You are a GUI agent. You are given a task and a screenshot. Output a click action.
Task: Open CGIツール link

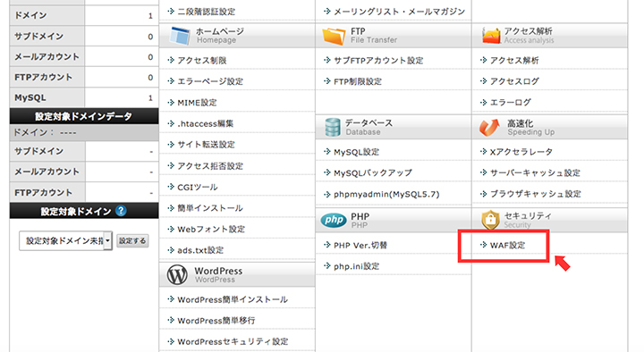(x=197, y=187)
